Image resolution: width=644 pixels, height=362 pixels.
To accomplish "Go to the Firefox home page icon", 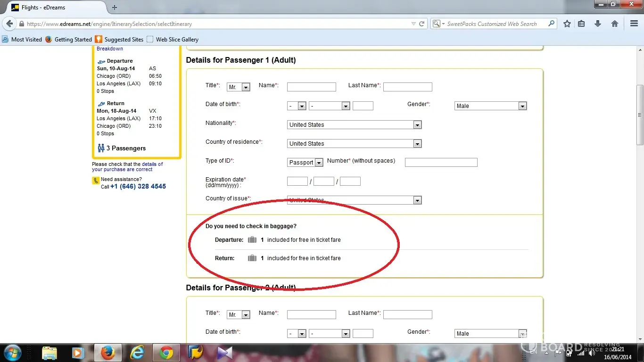I will (614, 24).
